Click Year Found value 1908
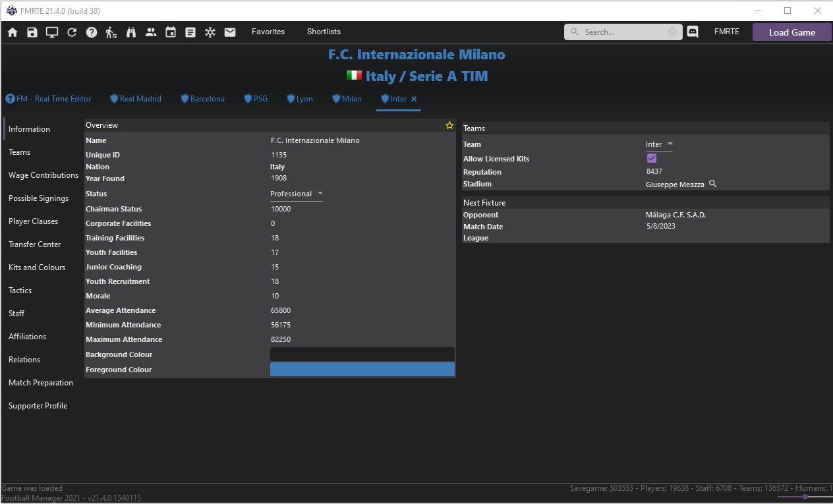Screen dimensions: 833x504 (279, 178)
